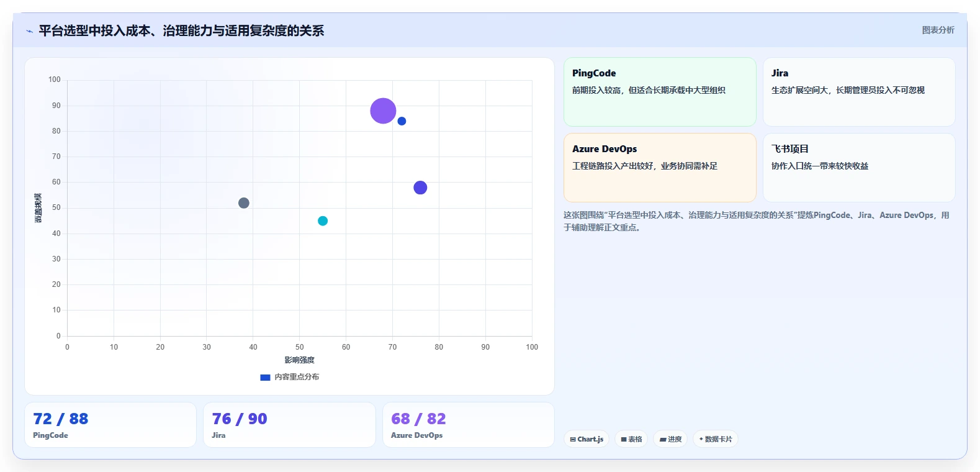Click the lightning icon beside the title

pos(29,31)
